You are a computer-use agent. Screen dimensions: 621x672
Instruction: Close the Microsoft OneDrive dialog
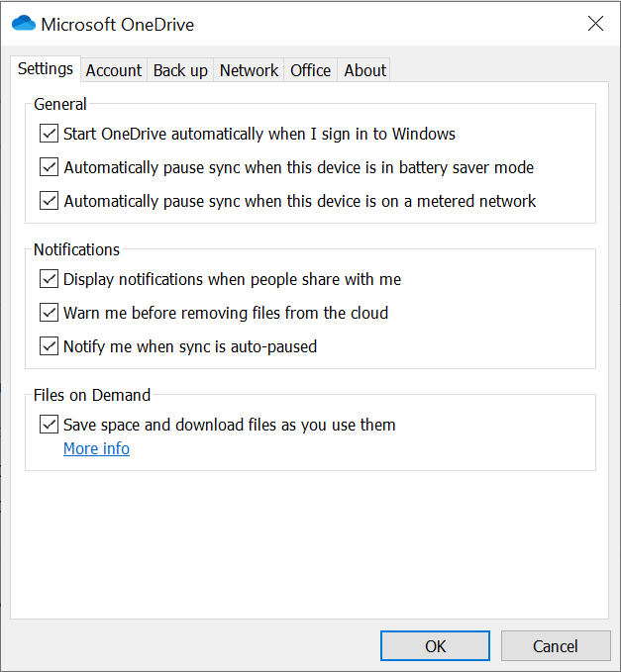[595, 24]
